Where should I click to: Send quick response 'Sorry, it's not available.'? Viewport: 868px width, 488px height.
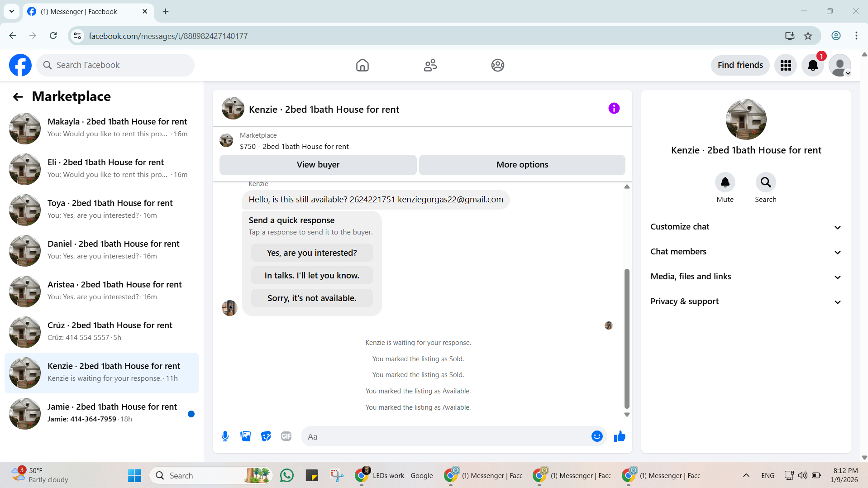coord(312,298)
